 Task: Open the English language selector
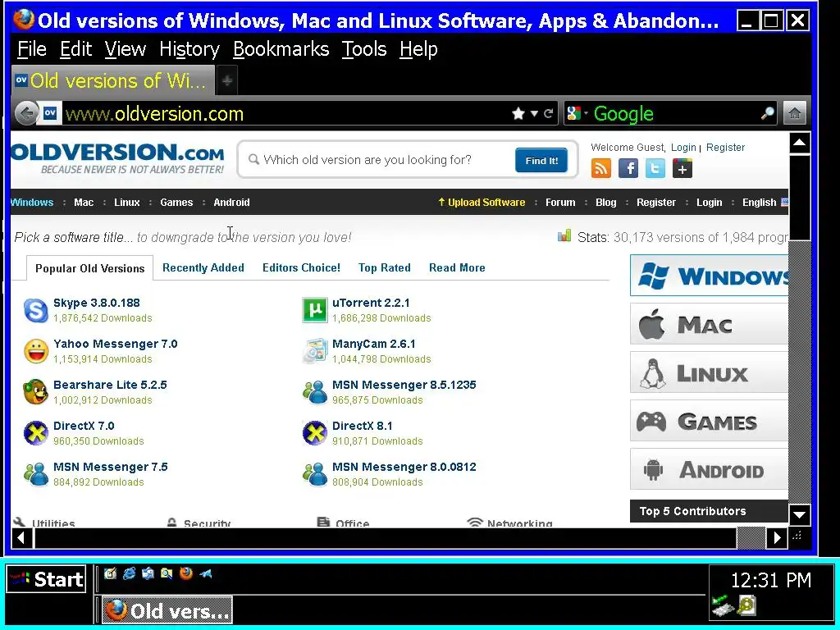click(765, 203)
